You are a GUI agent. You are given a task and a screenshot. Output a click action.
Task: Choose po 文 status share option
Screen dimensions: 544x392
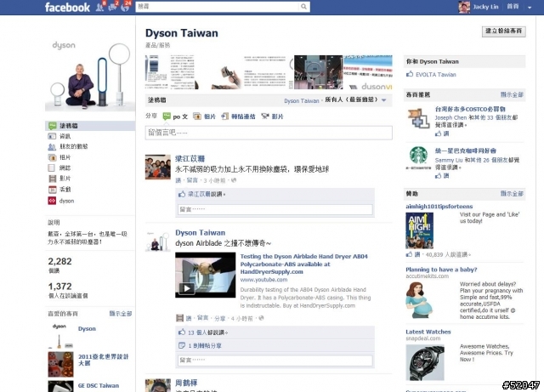[x=175, y=116]
